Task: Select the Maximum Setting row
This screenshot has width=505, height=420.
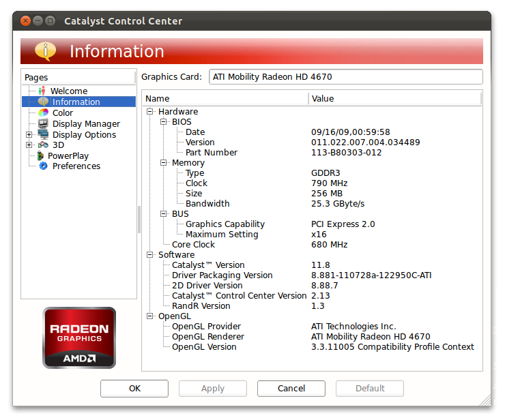Action: (312, 235)
